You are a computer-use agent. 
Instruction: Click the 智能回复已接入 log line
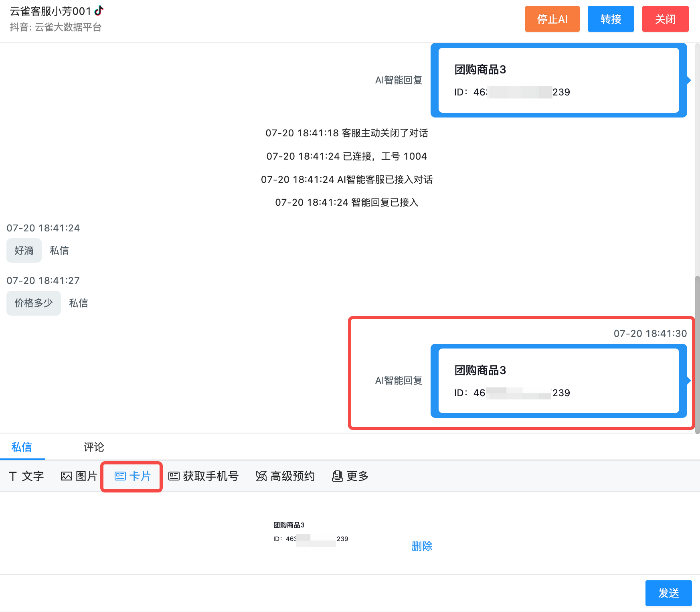[347, 203]
